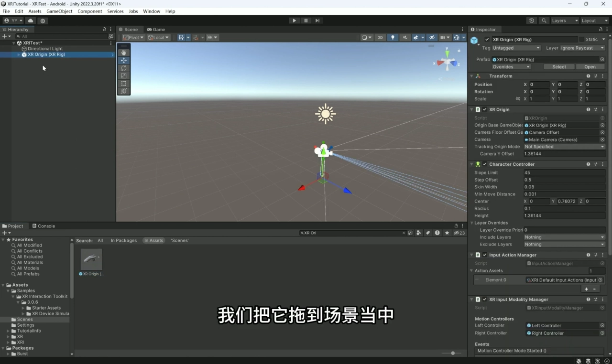
Task: Select the Hand view tool
Action: click(x=124, y=53)
